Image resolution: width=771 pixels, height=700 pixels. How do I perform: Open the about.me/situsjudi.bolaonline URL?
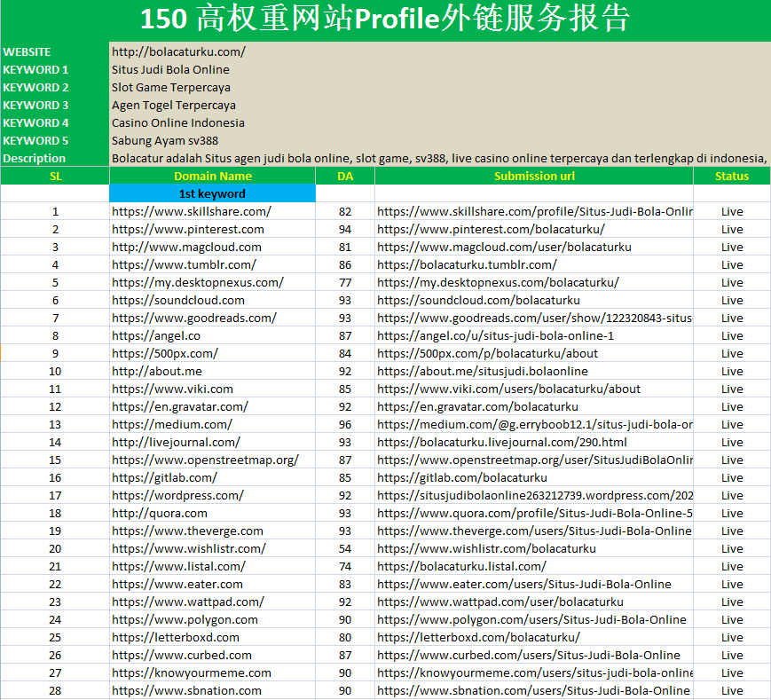point(483,371)
